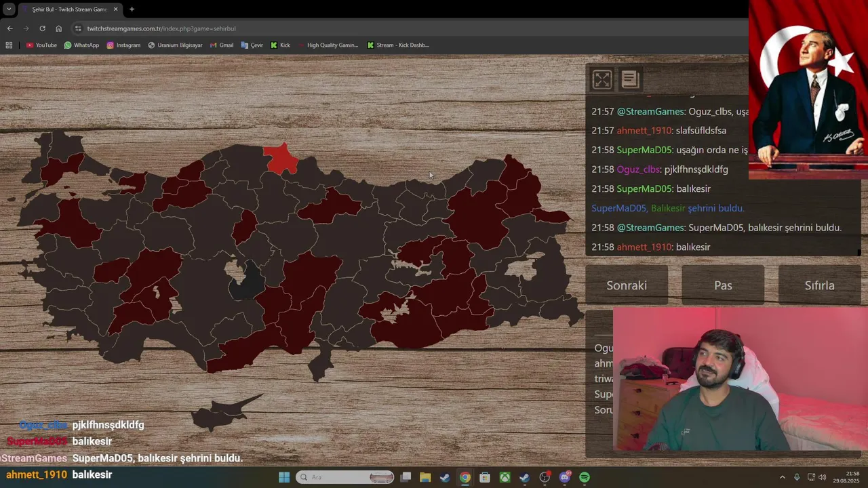Reload the page with refresh icon
This screenshot has width=868, height=488.
click(x=42, y=28)
